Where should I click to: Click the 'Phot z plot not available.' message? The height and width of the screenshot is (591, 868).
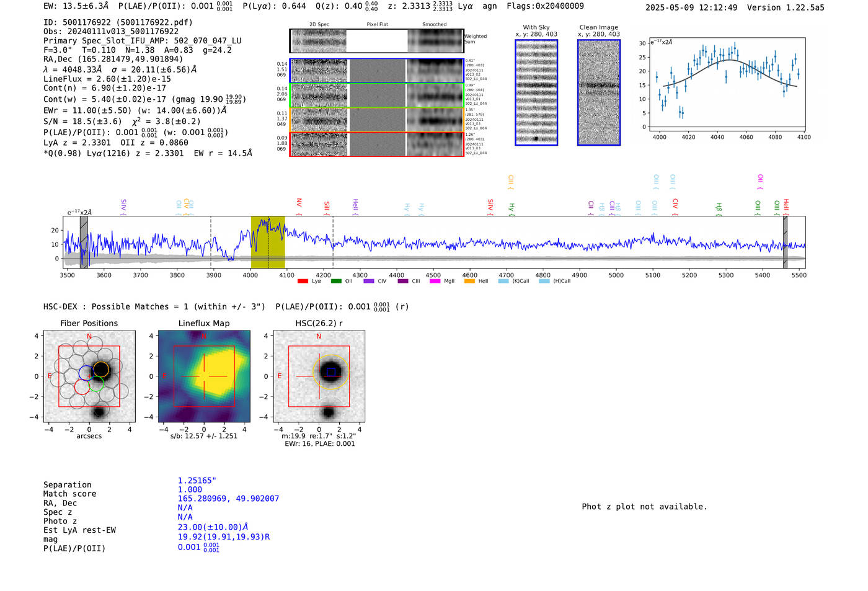pyautogui.click(x=644, y=507)
